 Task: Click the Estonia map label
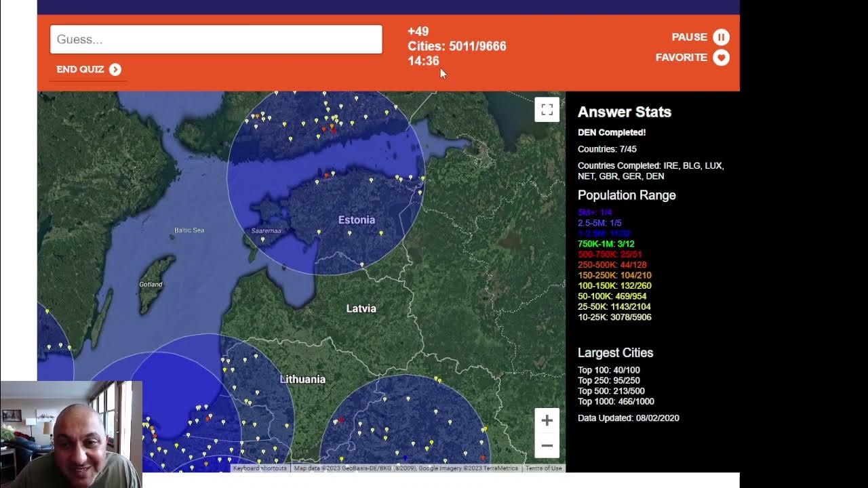pos(357,220)
